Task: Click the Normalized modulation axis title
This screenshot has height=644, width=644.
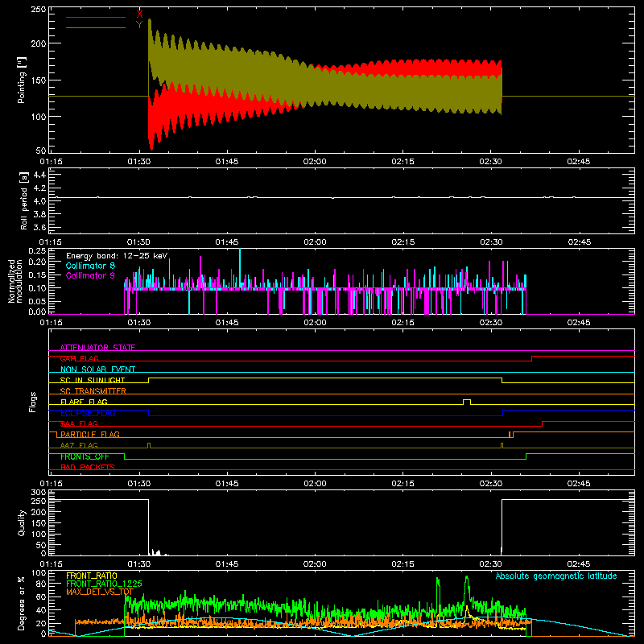Action: pyautogui.click(x=15, y=281)
